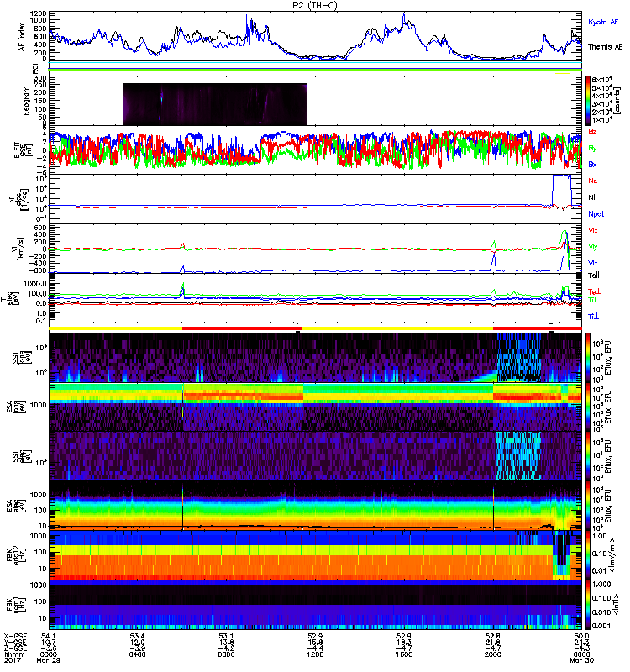The height and width of the screenshot is (672, 630).
Task: Click the "53.4" X-GSE value
Action: pos(138,637)
